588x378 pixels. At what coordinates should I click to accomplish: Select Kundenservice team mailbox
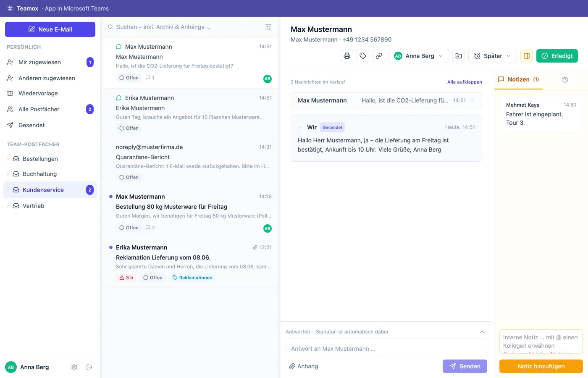[50, 190]
